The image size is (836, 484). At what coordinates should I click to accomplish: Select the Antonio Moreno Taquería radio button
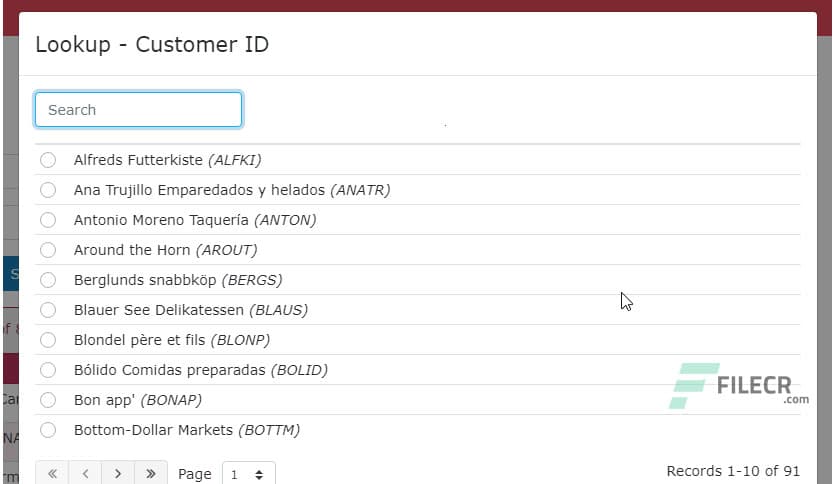tap(48, 220)
